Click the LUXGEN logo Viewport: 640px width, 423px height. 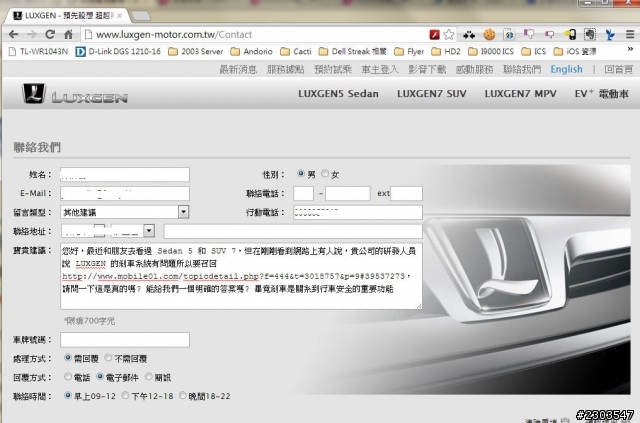[x=74, y=94]
